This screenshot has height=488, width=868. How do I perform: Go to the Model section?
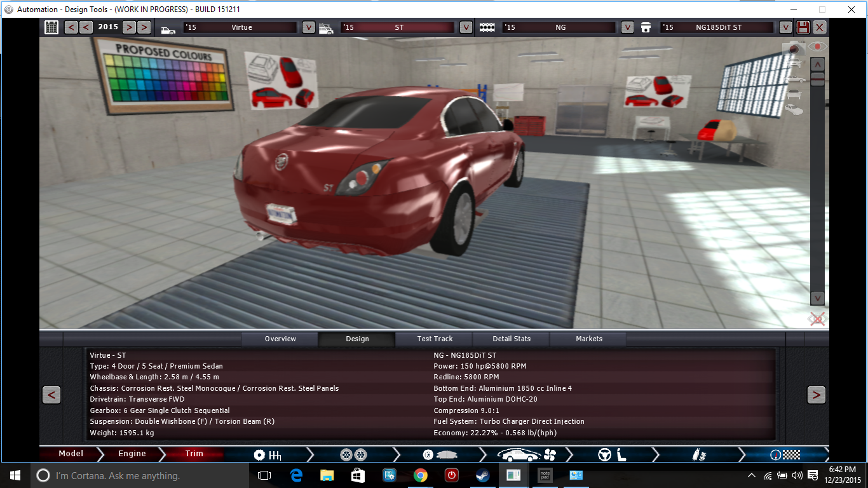71,454
